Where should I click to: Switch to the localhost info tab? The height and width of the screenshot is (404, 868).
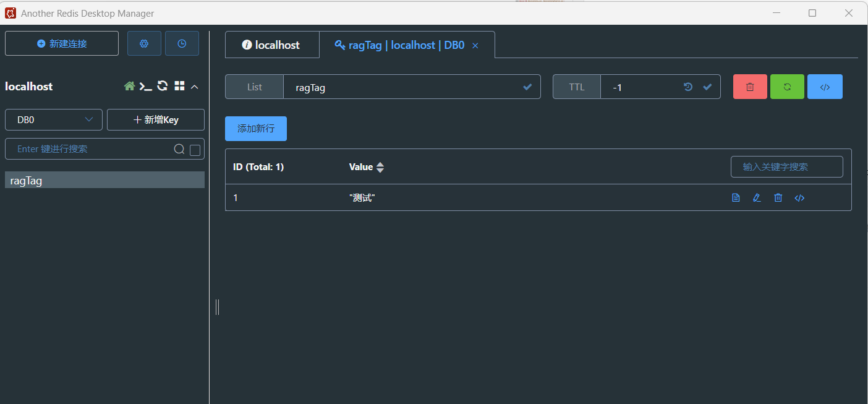[271, 45]
